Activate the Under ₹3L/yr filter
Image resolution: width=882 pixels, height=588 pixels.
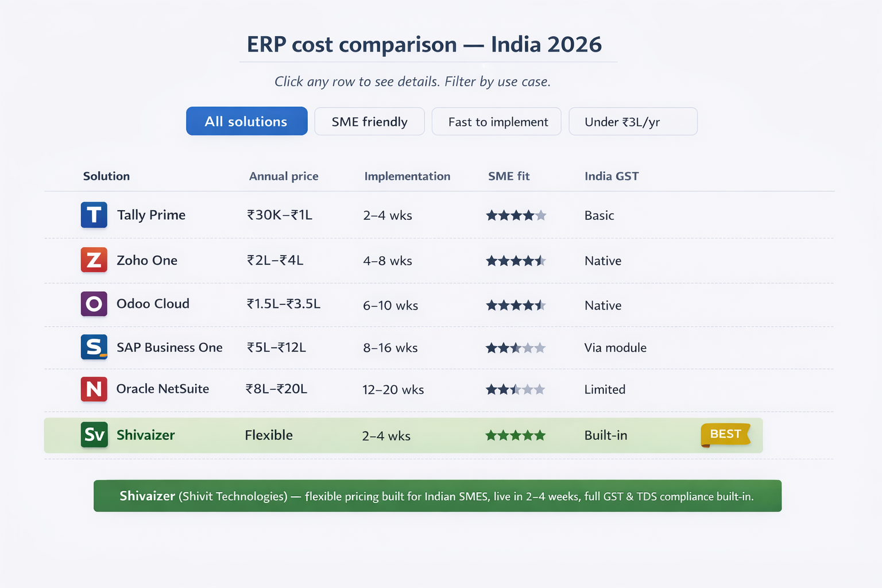[x=633, y=121]
